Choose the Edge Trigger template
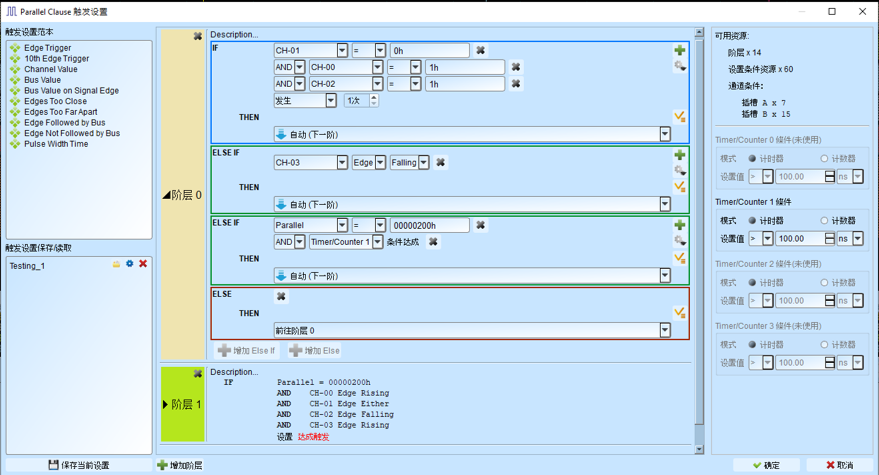 [x=47, y=48]
